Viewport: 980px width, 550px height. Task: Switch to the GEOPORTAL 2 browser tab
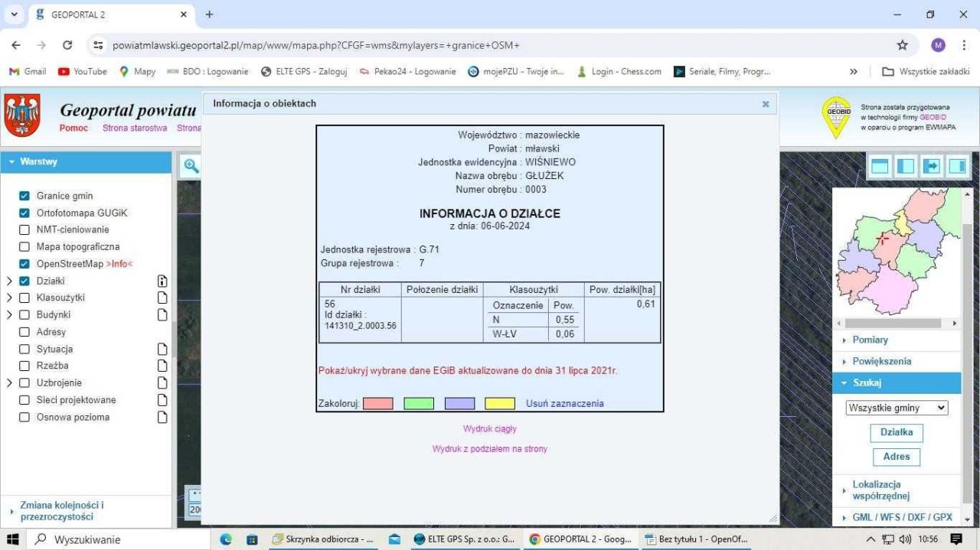[111, 15]
